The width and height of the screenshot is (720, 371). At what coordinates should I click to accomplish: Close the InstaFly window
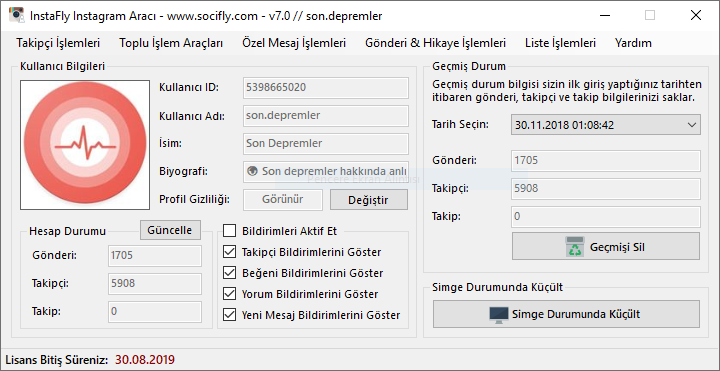[696, 15]
